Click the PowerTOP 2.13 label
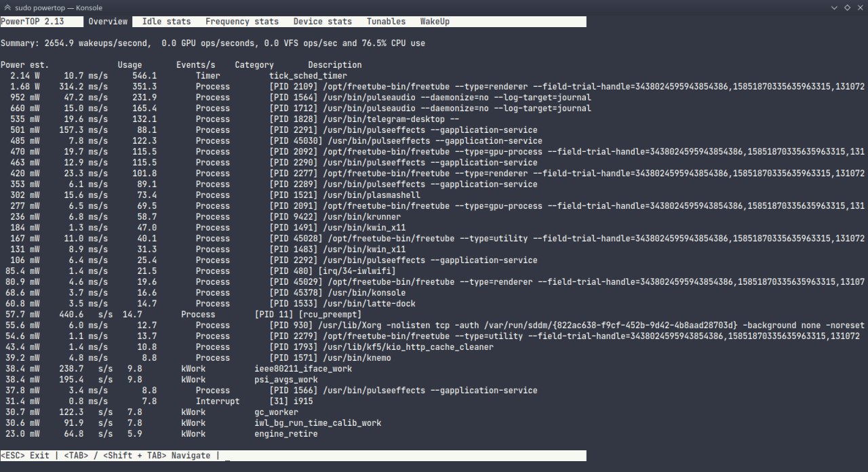The image size is (868, 472). click(32, 22)
